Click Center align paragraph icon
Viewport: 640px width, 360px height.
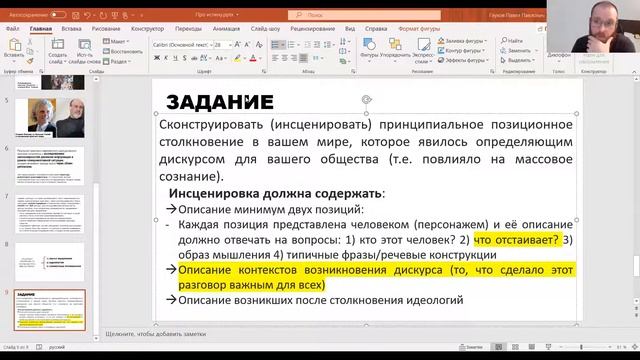click(284, 58)
